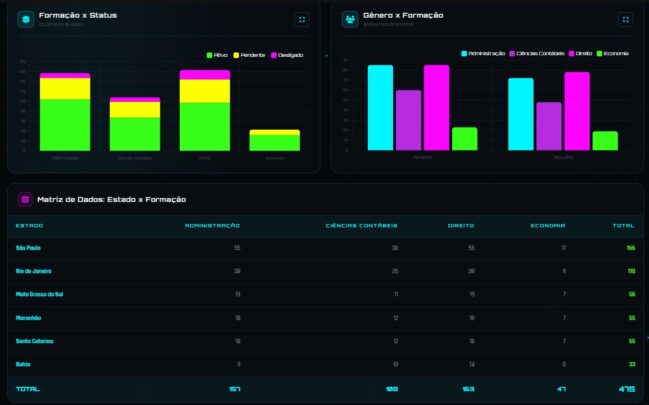Click the Direito legend color swatch
This screenshot has width=649, height=405.
tap(571, 53)
